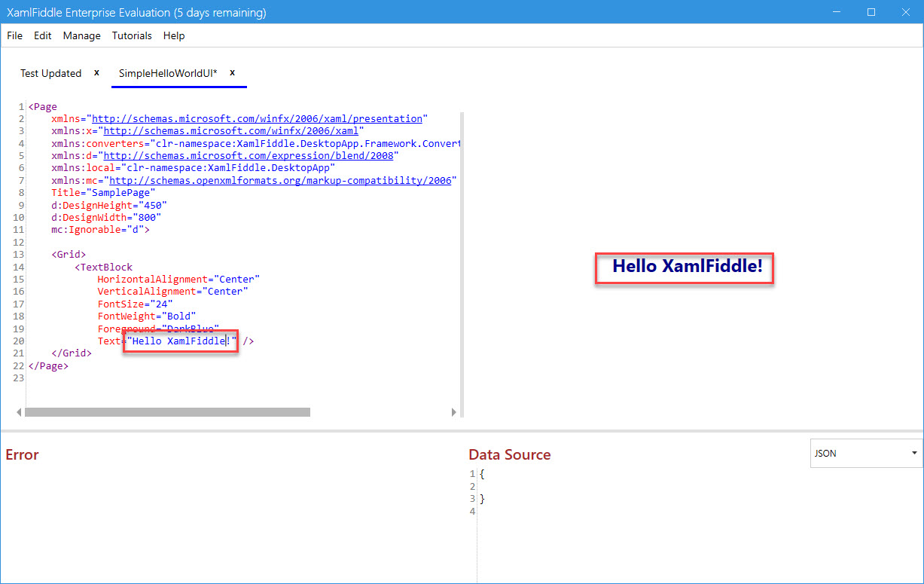Click the Foreground="DarkBlue" attribute
This screenshot has width=924, height=584.
click(x=158, y=329)
